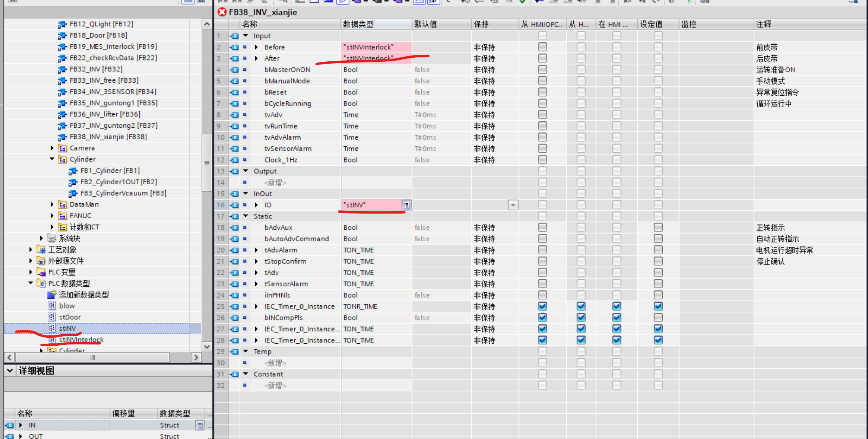Click the PLC 变量 folder icon
Screen dimensions: 868x439
pos(41,272)
